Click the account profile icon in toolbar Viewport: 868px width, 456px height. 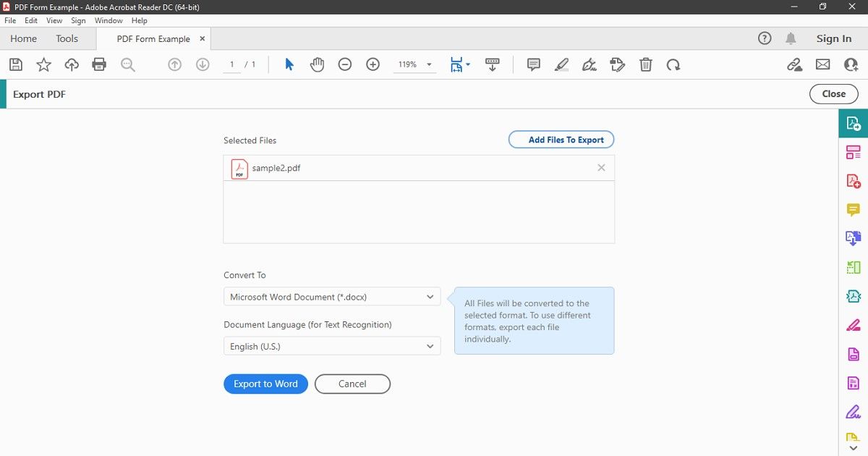[x=851, y=64]
